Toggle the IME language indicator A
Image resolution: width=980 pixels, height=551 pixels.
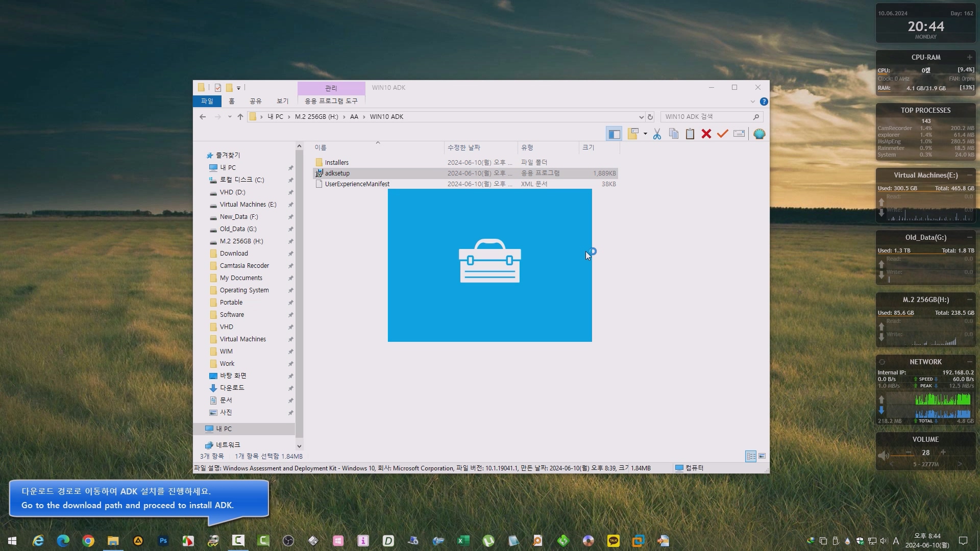[x=896, y=541]
